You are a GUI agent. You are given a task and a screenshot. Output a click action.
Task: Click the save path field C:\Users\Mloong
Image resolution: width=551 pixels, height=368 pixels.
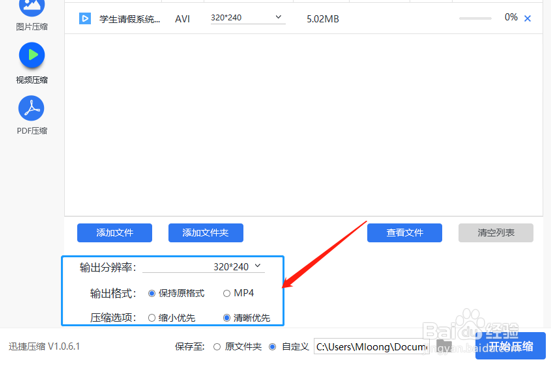(371, 347)
